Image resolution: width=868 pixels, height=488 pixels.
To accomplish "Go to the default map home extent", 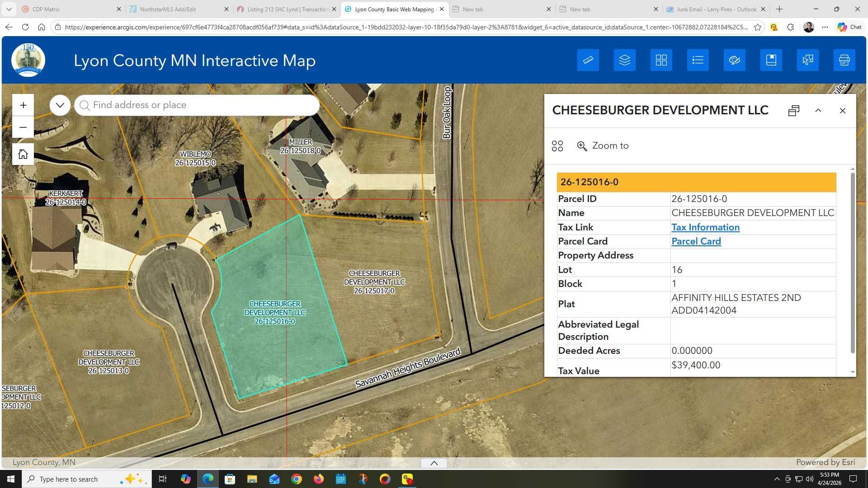I will (x=23, y=154).
